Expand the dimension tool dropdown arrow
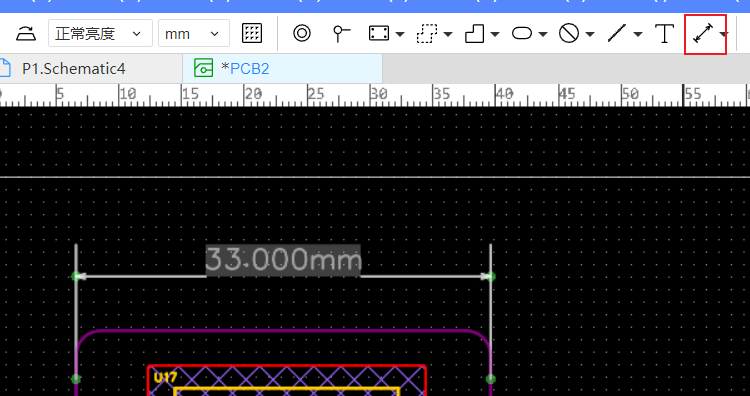The width and height of the screenshot is (750, 396). click(723, 34)
